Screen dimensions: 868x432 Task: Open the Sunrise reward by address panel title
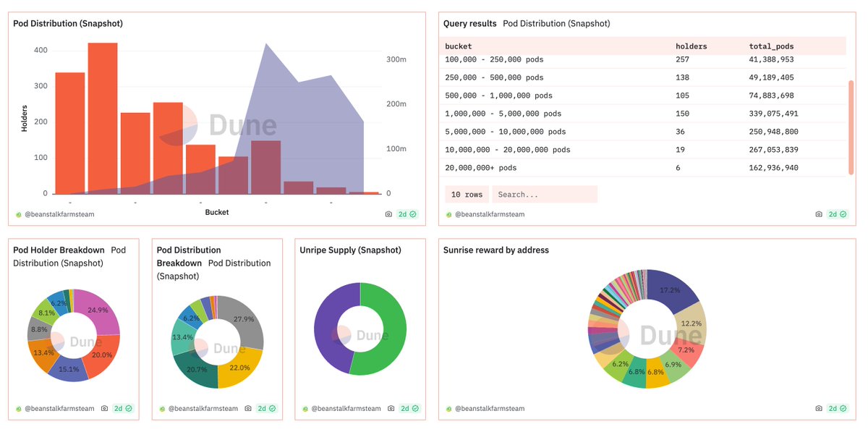[496, 250]
